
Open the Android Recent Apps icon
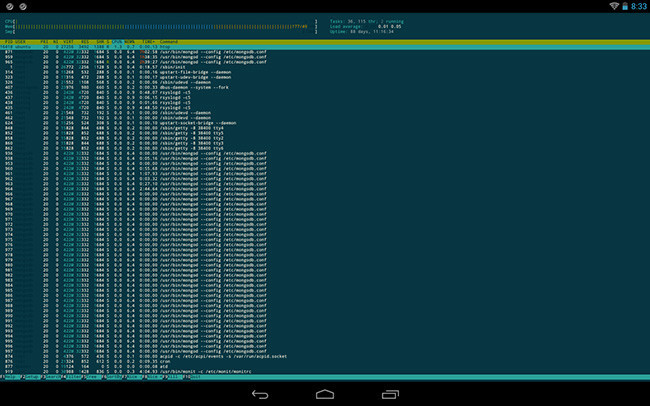[x=390, y=394]
